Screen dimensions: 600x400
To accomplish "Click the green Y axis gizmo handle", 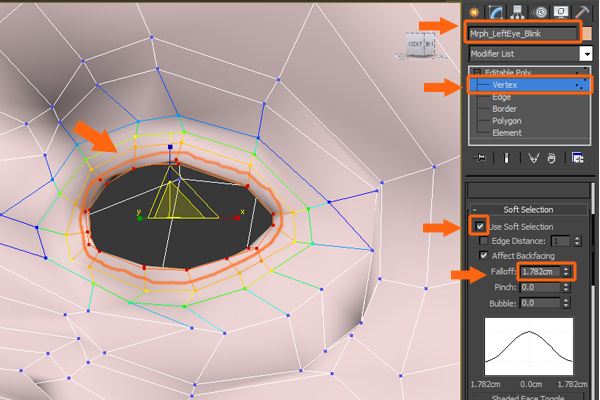I will point(140,218).
